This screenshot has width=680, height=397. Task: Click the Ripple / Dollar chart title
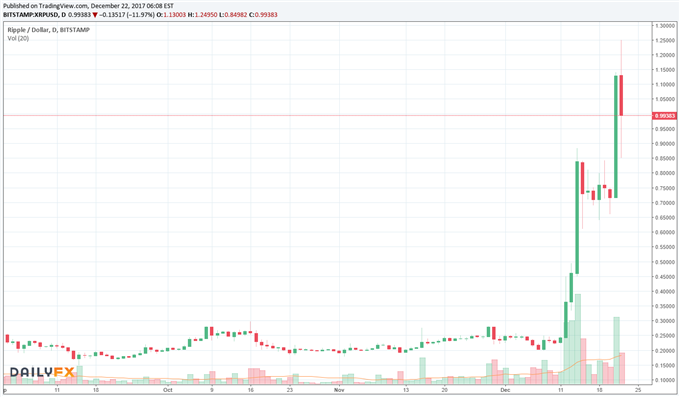coord(49,30)
